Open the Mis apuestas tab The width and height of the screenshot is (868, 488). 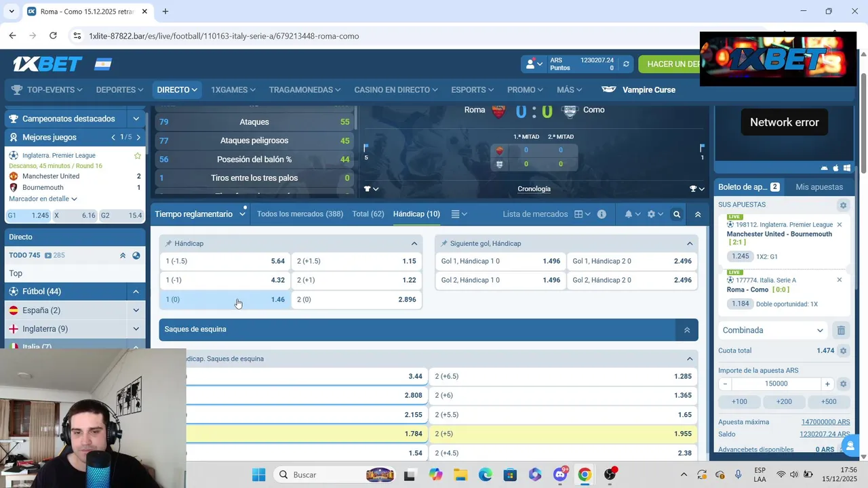click(x=819, y=187)
